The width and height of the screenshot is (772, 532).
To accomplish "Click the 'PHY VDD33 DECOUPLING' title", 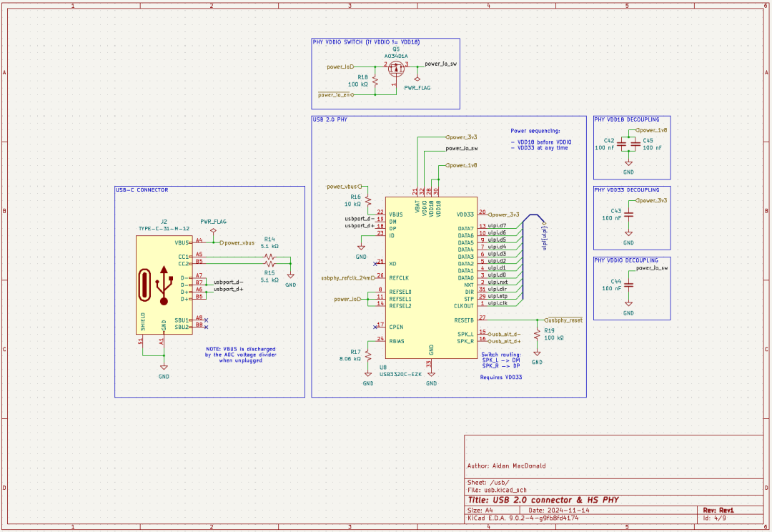I will [627, 190].
